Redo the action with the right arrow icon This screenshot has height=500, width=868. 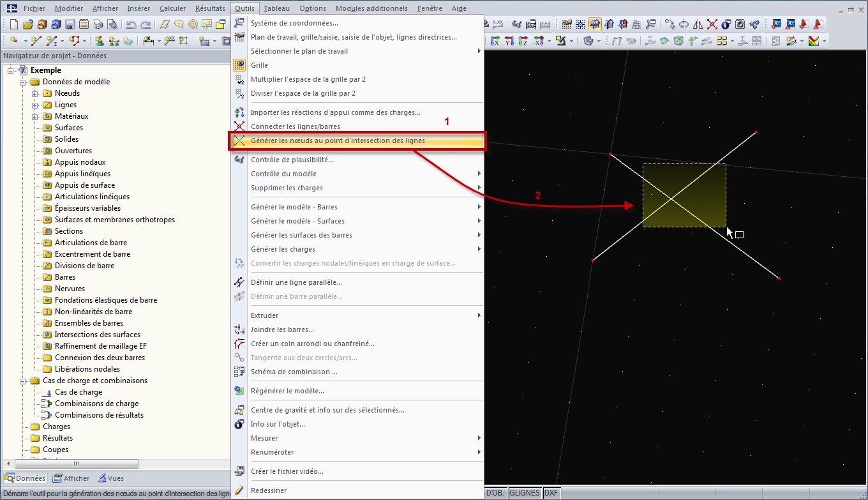145,24
